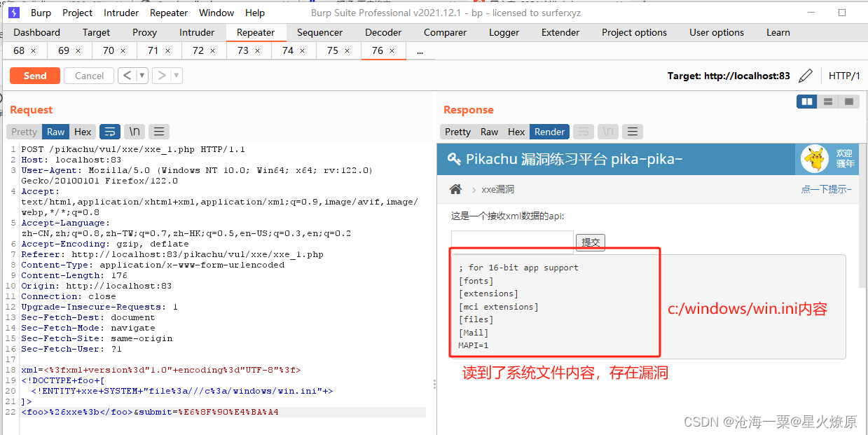Switch Response view to Pretty
This screenshot has width=868, height=435.
click(x=457, y=132)
